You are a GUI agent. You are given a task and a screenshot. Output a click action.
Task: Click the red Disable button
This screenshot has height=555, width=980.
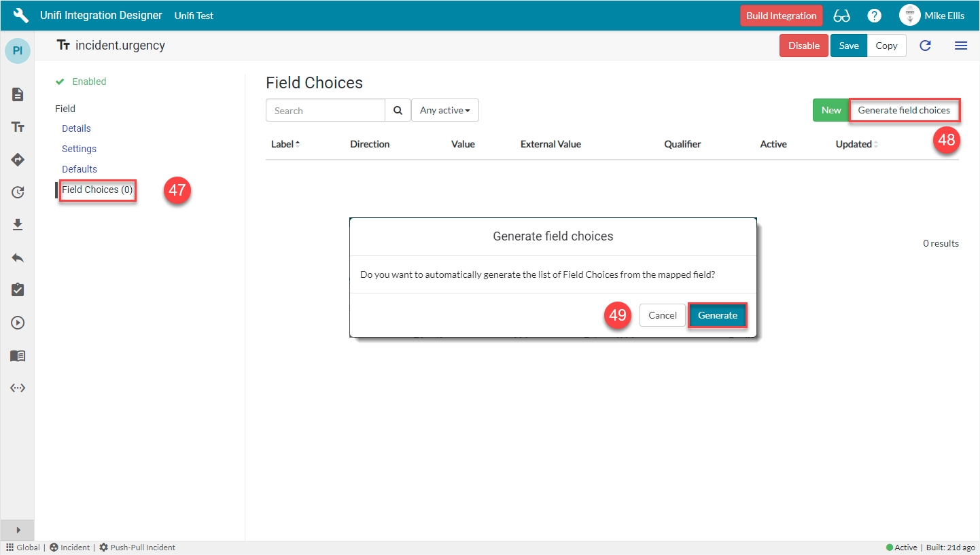tap(803, 46)
